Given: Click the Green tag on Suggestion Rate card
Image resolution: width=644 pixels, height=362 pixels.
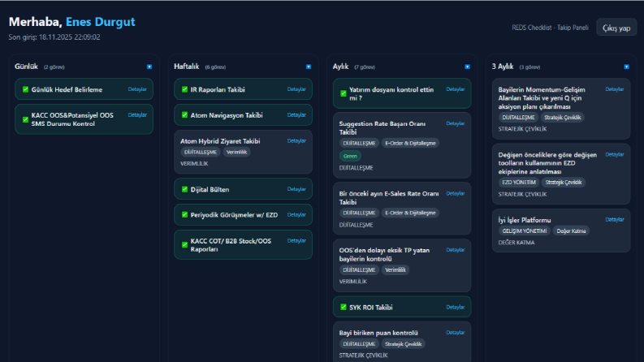Looking at the screenshot, I should click(x=350, y=156).
